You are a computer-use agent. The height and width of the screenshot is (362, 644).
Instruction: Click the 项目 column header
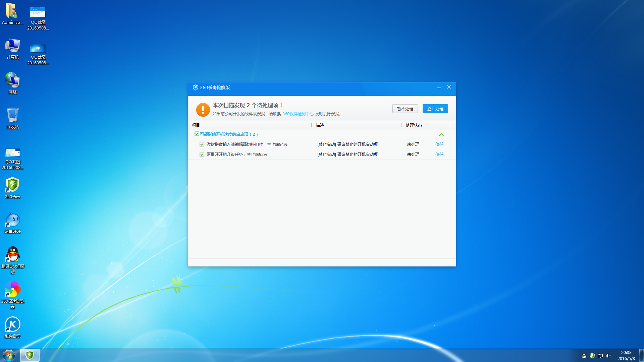(196, 125)
